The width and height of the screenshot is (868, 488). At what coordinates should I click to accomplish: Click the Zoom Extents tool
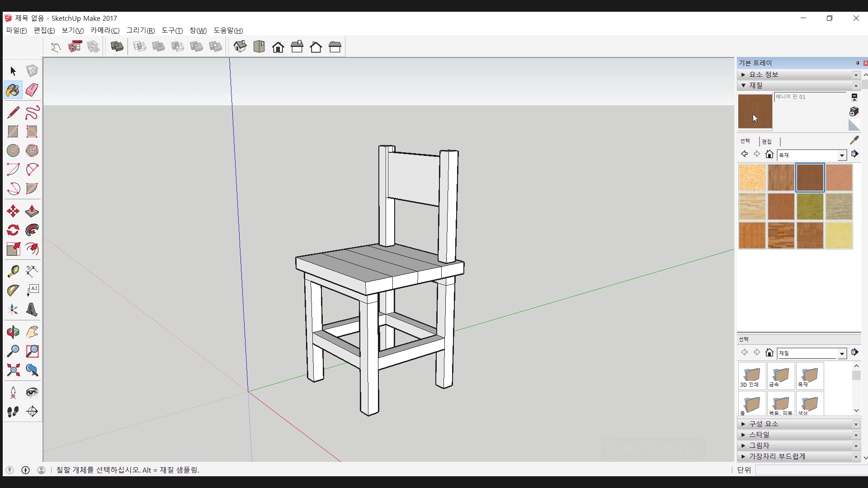pyautogui.click(x=13, y=371)
